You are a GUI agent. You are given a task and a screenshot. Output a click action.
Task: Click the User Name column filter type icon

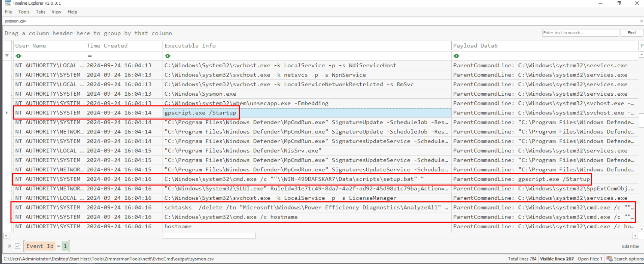click(19, 56)
